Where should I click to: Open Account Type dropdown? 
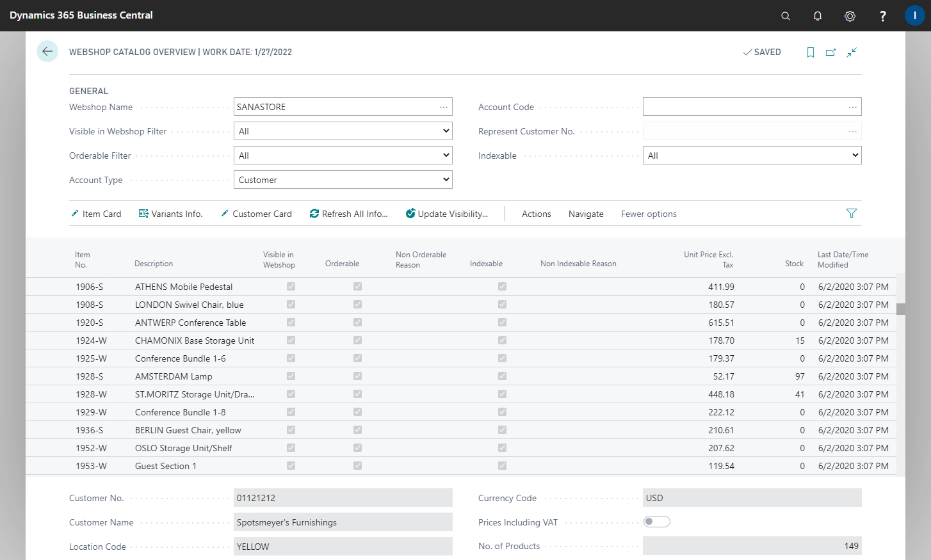point(343,180)
